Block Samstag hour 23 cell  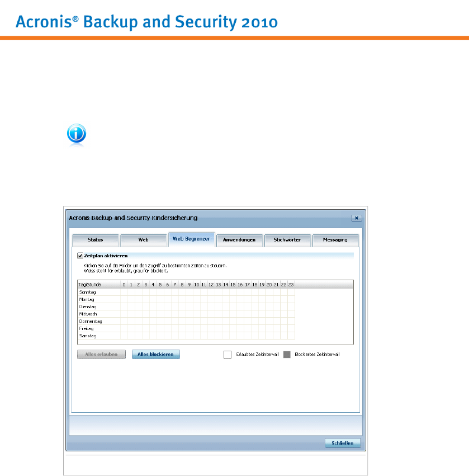[x=291, y=336]
